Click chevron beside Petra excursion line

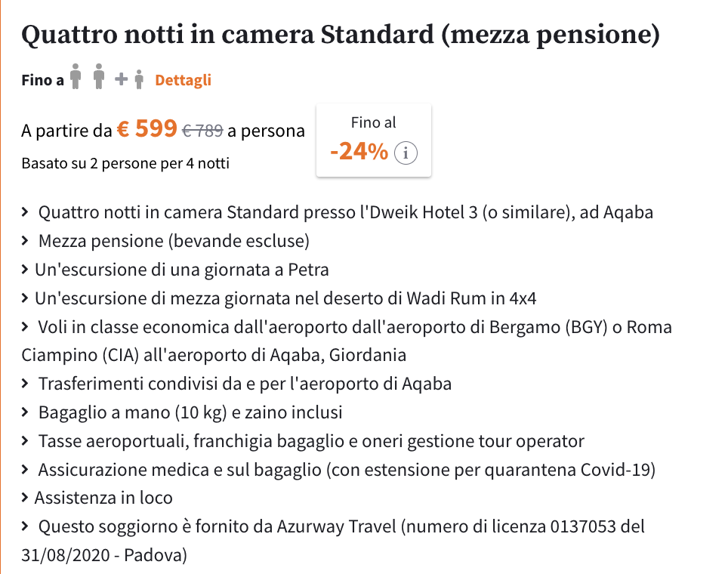[25, 270]
